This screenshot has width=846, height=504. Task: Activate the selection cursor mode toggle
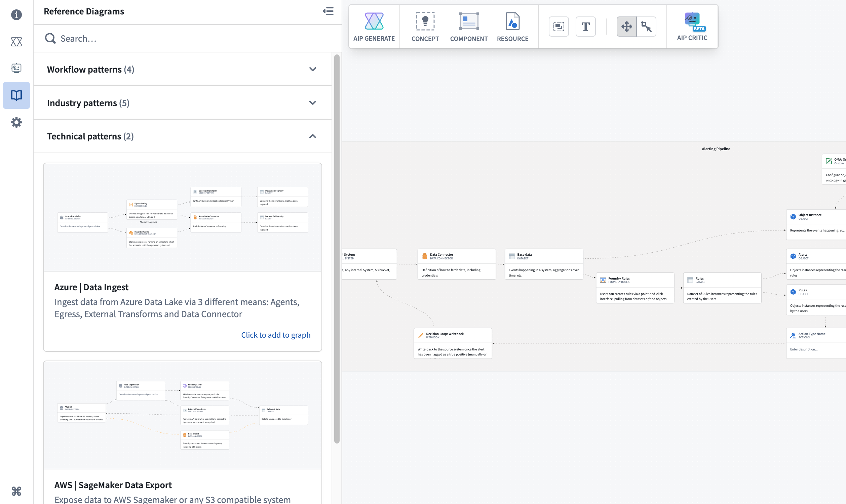click(x=646, y=27)
